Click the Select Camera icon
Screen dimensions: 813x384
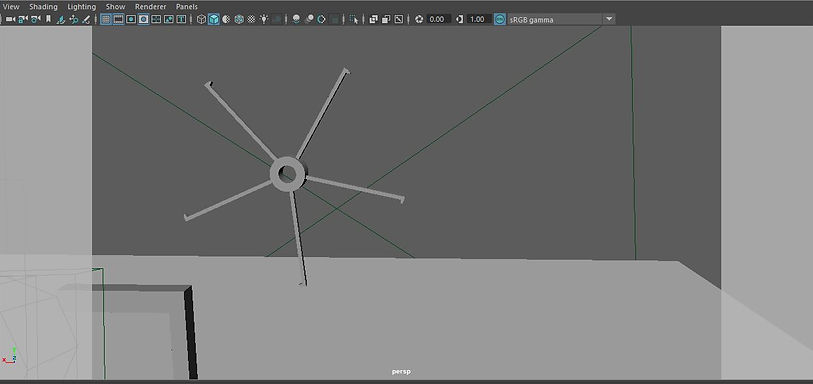(x=10, y=19)
